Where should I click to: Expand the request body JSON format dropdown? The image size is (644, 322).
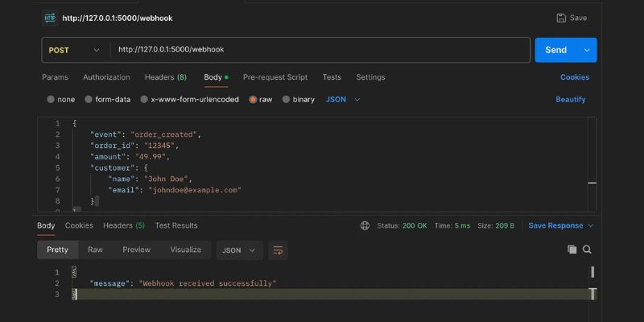tap(344, 100)
